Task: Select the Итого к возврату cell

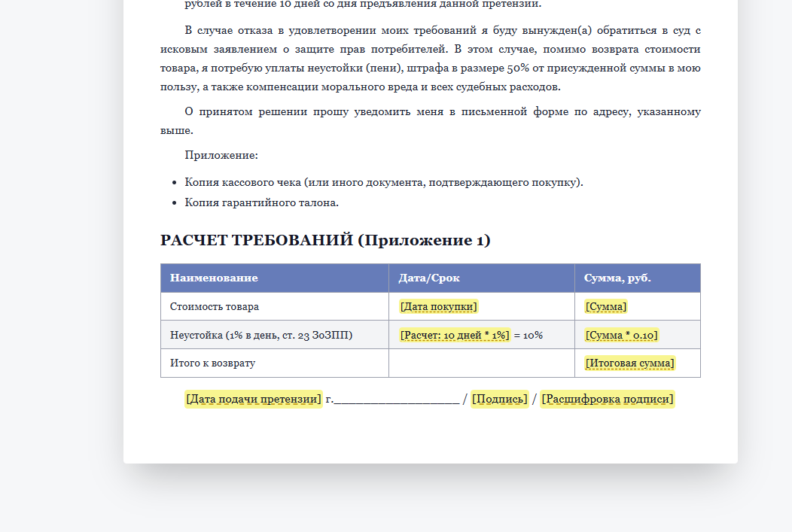Action: coord(275,363)
